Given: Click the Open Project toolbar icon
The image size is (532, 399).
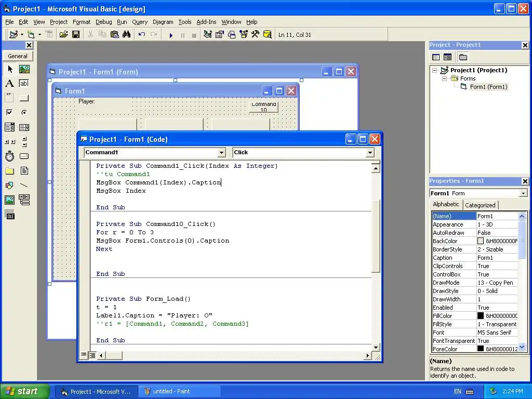Looking at the screenshot, I should (x=64, y=34).
